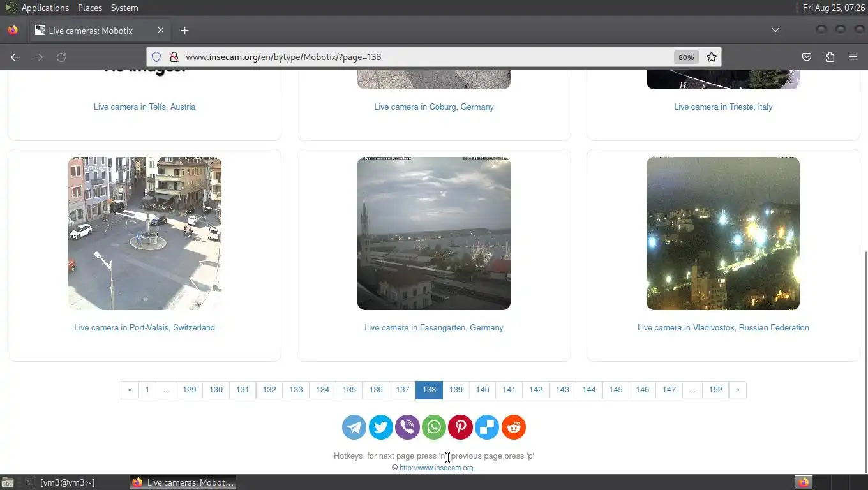Select current page 138 in pagination

[430, 390]
